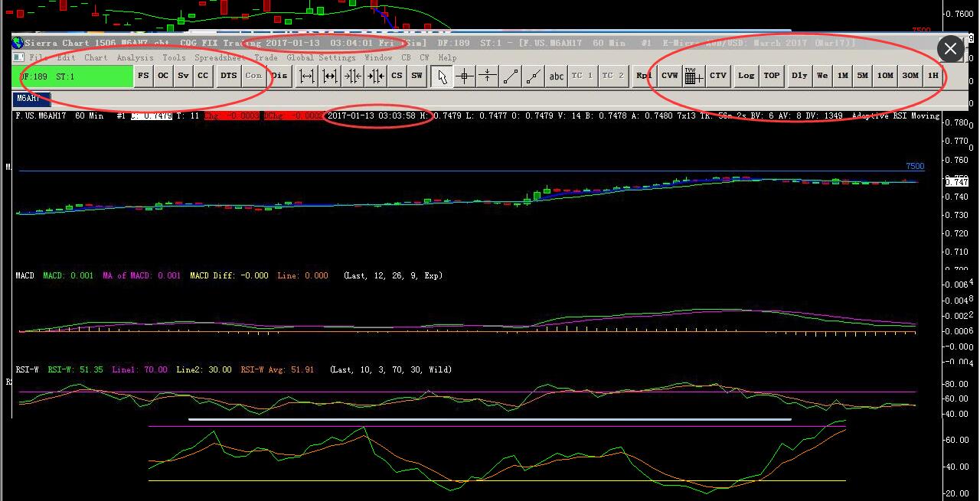This screenshot has height=501, width=980.
Task: Click the RSI-W study label
Action: pyautogui.click(x=27, y=369)
